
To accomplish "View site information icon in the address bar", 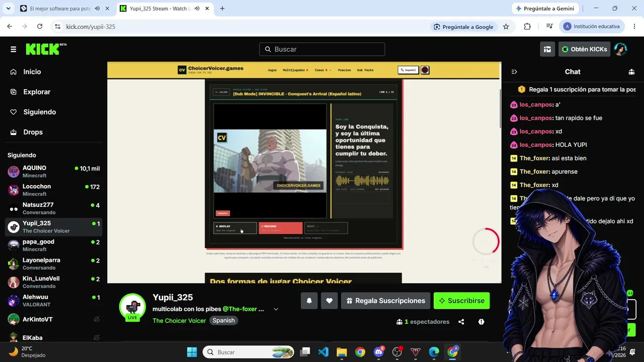I will click(57, 27).
